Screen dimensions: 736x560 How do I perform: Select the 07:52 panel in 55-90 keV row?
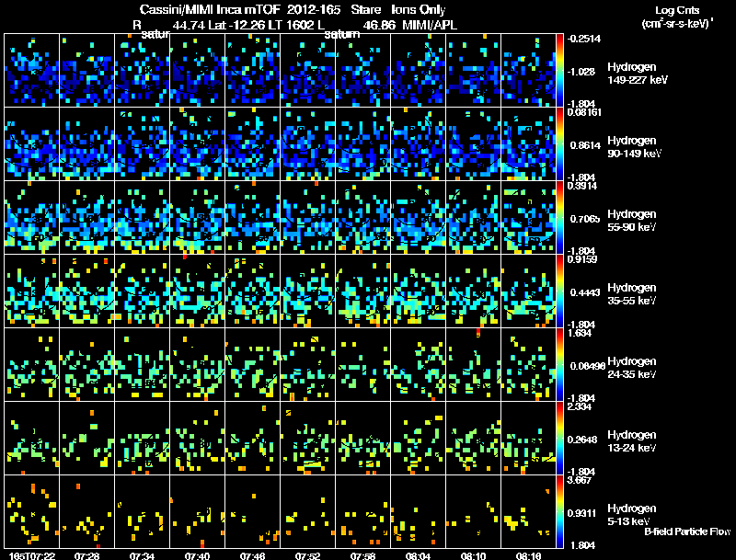coord(308,218)
